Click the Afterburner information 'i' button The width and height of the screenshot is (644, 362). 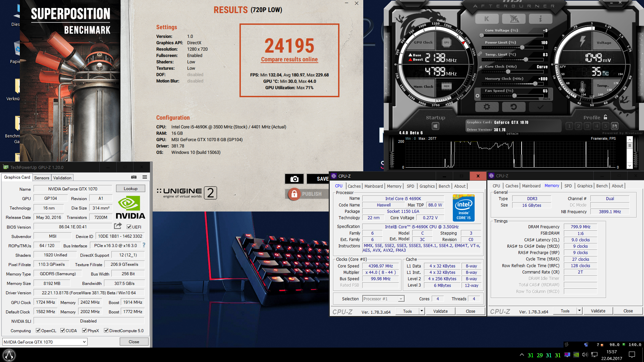540,19
